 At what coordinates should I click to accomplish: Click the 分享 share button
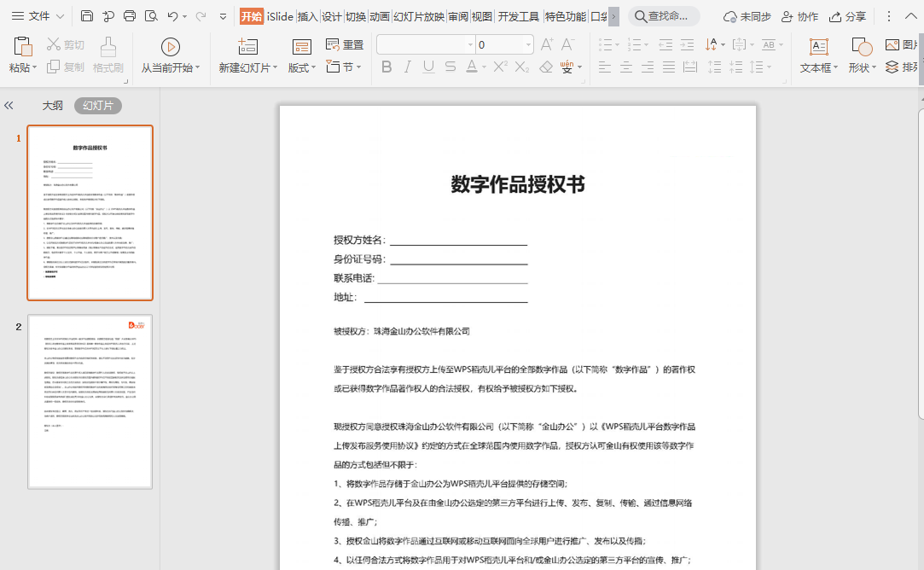coord(847,16)
